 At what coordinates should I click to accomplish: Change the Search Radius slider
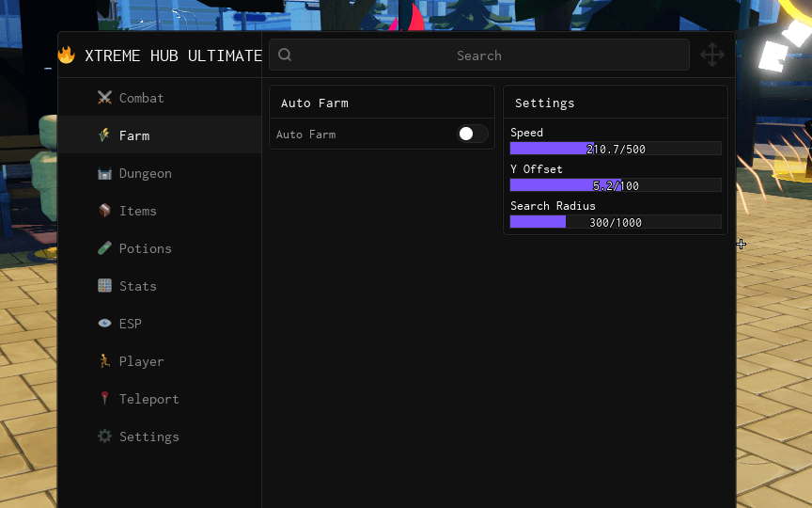pyautogui.click(x=616, y=222)
